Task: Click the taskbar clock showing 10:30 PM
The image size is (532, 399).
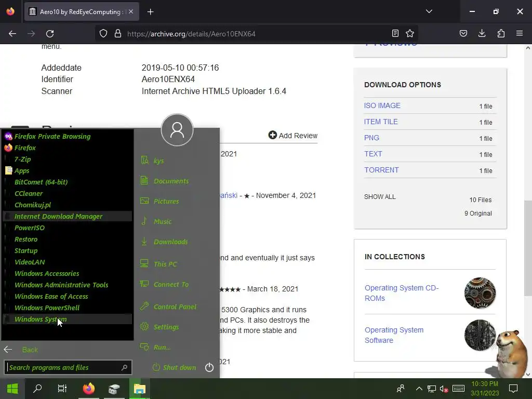Action: coord(485,389)
